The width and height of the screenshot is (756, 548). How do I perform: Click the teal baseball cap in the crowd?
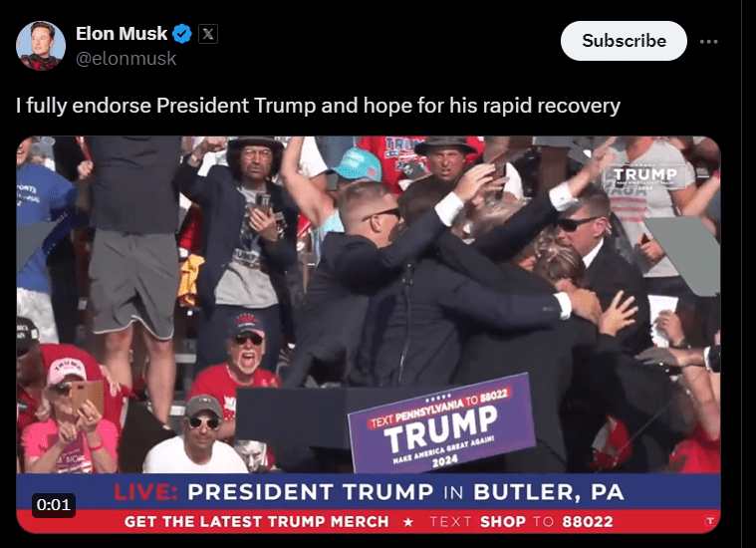[358, 164]
